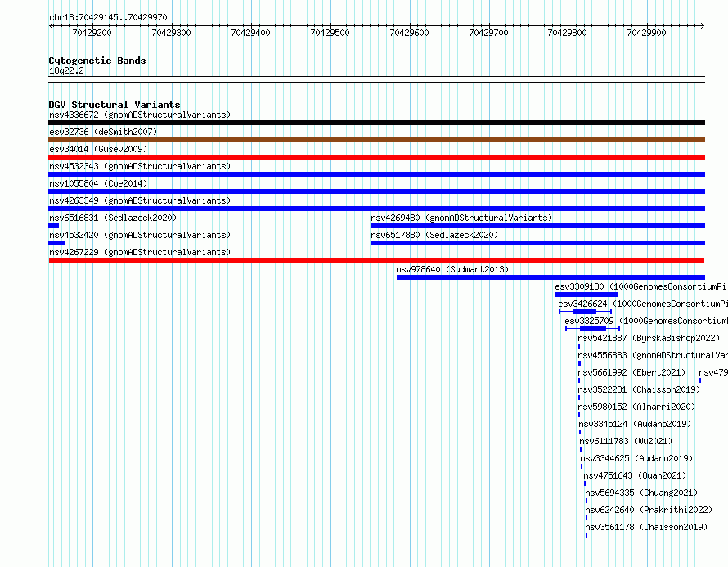Click the right arrowhead of the ruler
Viewport: 728px width, 567px height.
[703, 26]
